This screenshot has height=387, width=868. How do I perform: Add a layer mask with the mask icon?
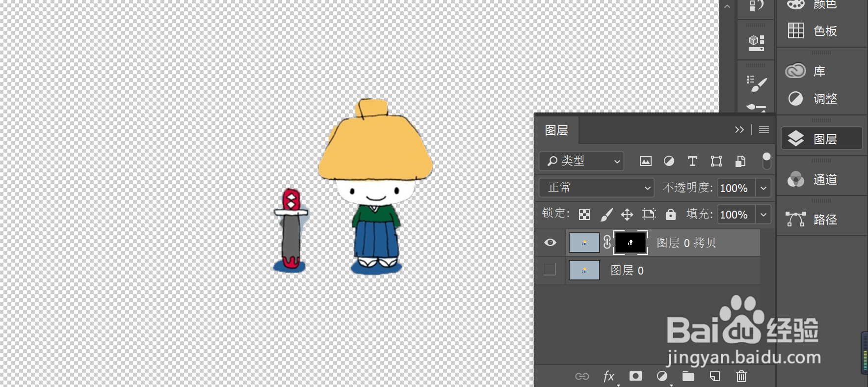pos(635,376)
